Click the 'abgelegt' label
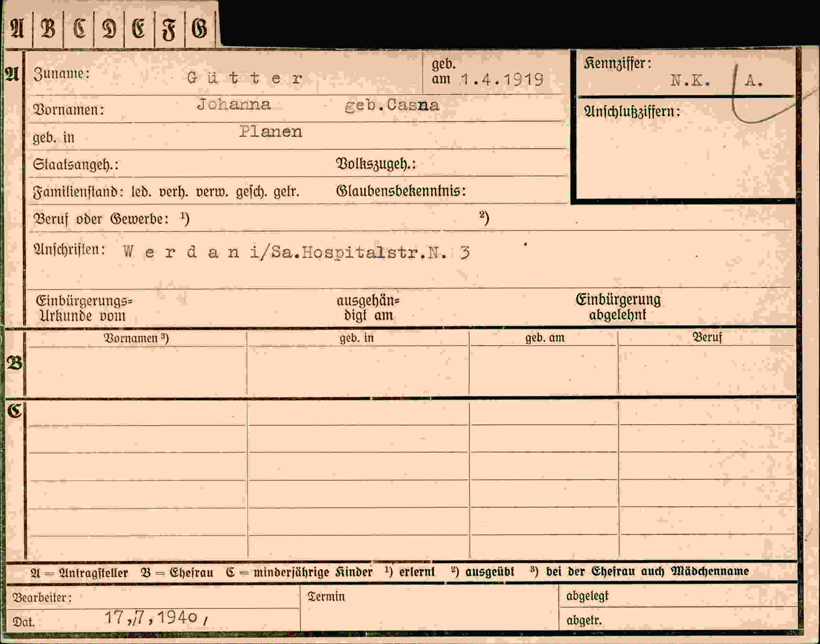820x644 pixels. pos(587,596)
